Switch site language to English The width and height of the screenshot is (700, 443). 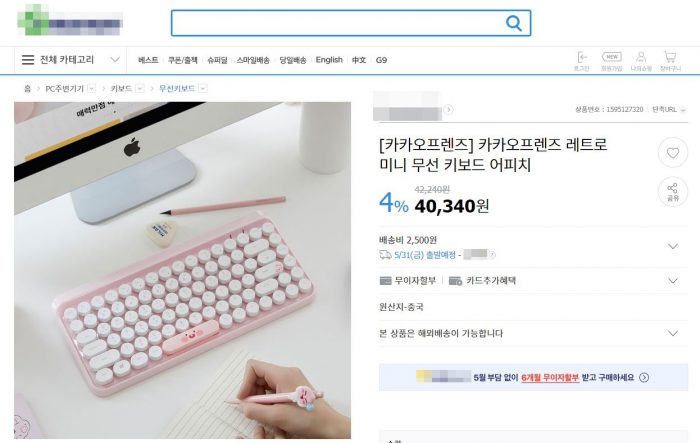(x=329, y=60)
